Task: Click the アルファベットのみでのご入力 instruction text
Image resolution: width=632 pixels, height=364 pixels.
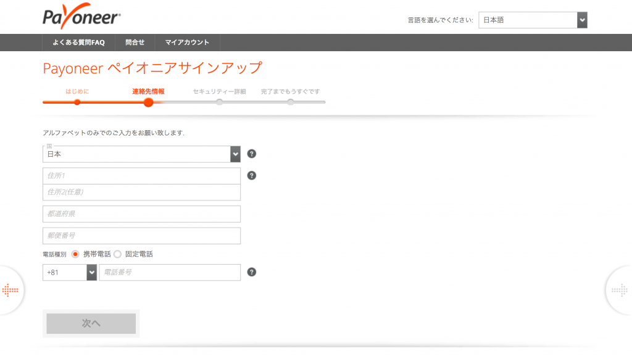Action: coord(114,133)
